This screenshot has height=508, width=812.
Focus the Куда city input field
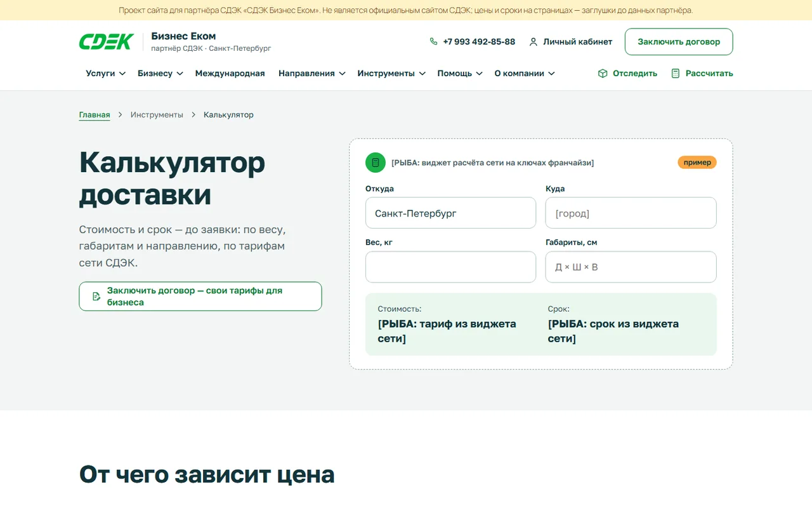(x=631, y=213)
